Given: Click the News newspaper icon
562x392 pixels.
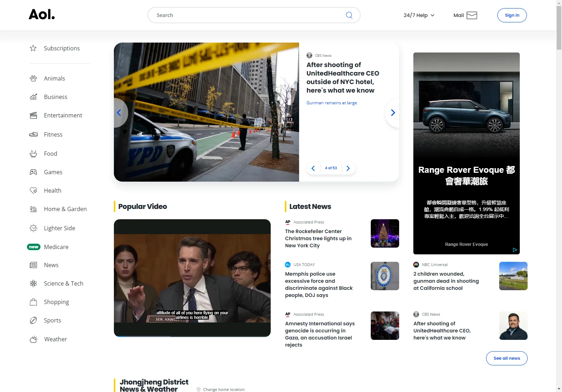Looking at the screenshot, I should 33,265.
